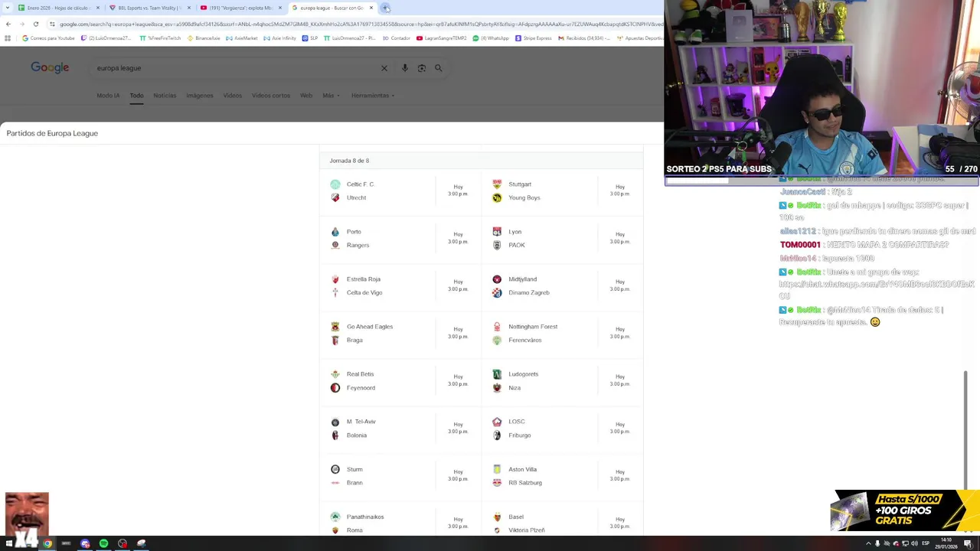Screen dimensions: 980x551
Task: Click the LOSC team crest
Action: click(497, 422)
